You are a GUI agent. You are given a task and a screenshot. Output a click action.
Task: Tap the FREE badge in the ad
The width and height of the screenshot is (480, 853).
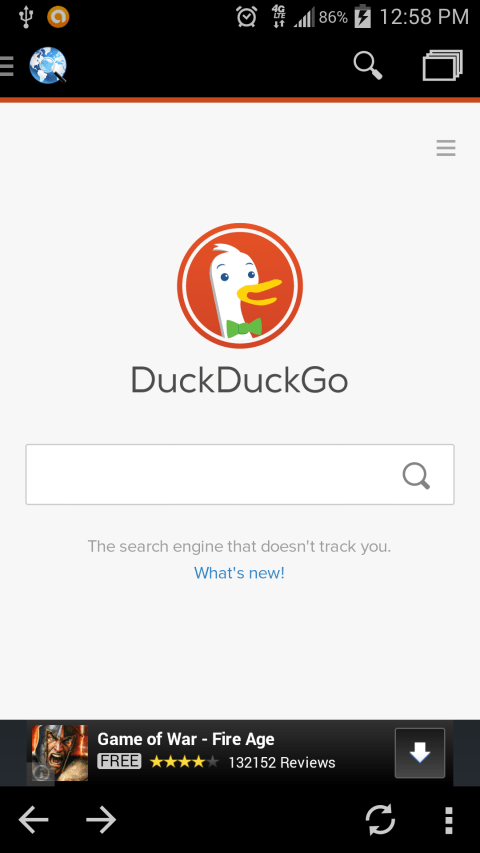pos(119,762)
